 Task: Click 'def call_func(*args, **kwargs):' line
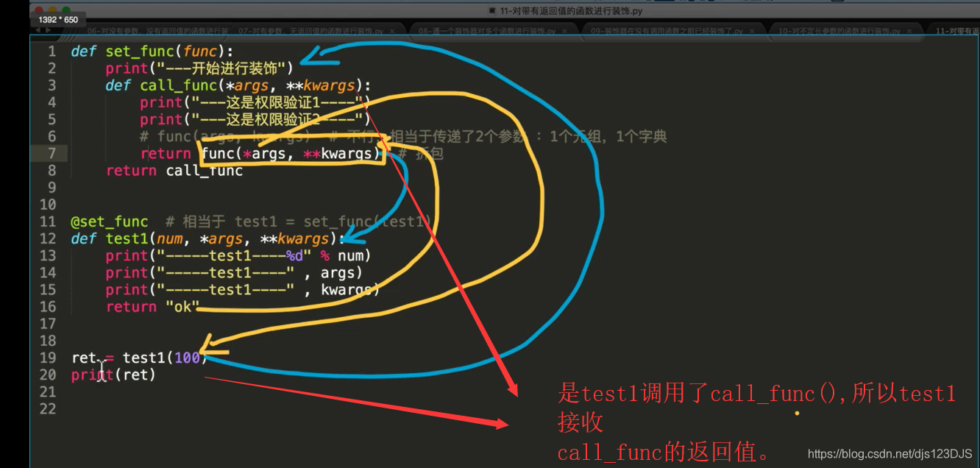pos(238,85)
